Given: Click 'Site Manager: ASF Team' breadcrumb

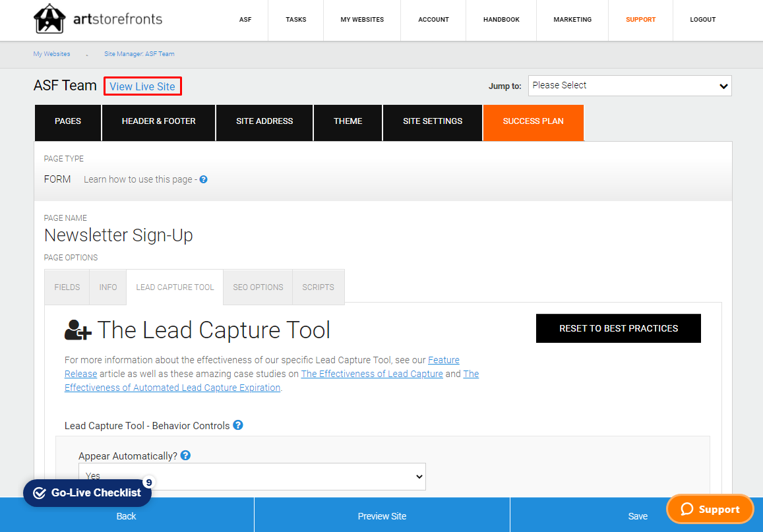Looking at the screenshot, I should coord(139,54).
